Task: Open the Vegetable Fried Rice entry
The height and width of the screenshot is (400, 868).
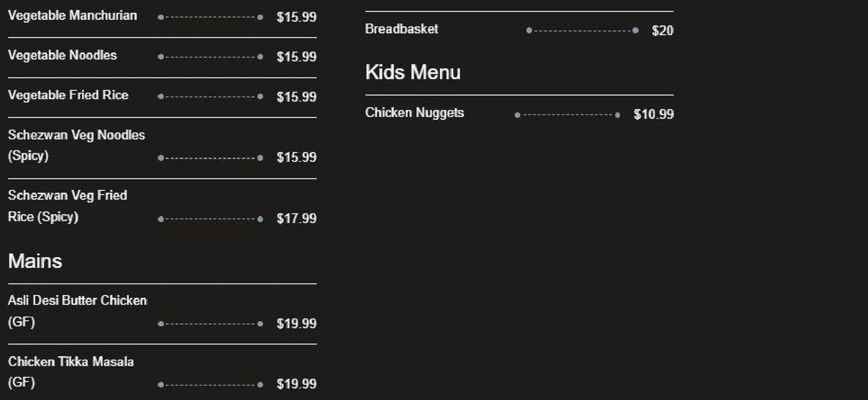Action: point(68,95)
